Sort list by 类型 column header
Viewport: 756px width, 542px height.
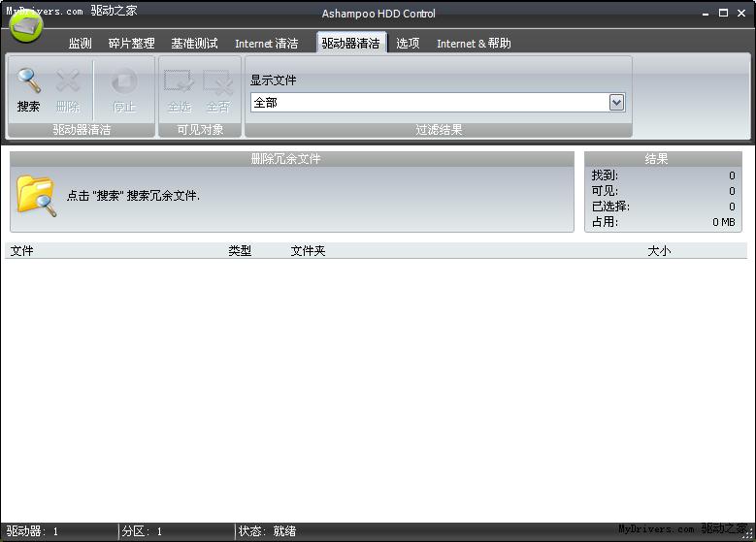(x=240, y=250)
